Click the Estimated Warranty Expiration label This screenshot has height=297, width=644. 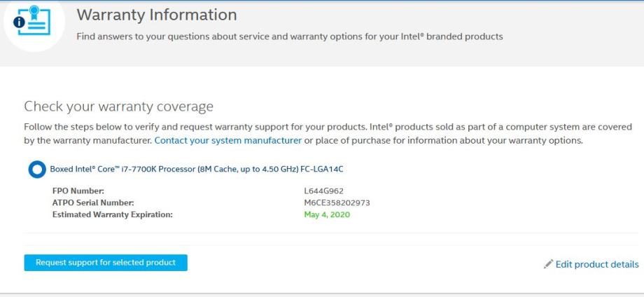point(112,214)
